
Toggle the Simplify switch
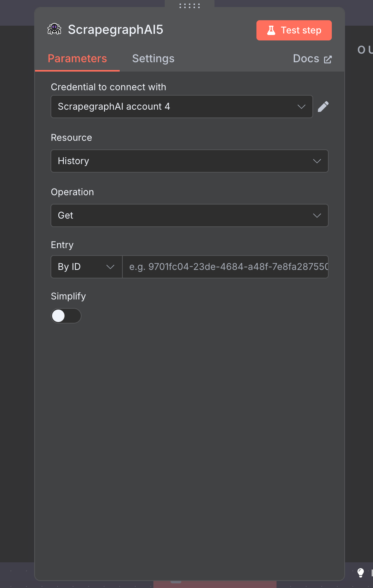[x=66, y=316]
